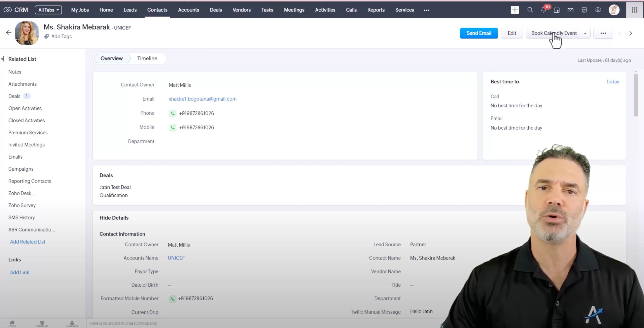Go to the Reports tab
The image size is (644, 328).
pyautogui.click(x=376, y=10)
